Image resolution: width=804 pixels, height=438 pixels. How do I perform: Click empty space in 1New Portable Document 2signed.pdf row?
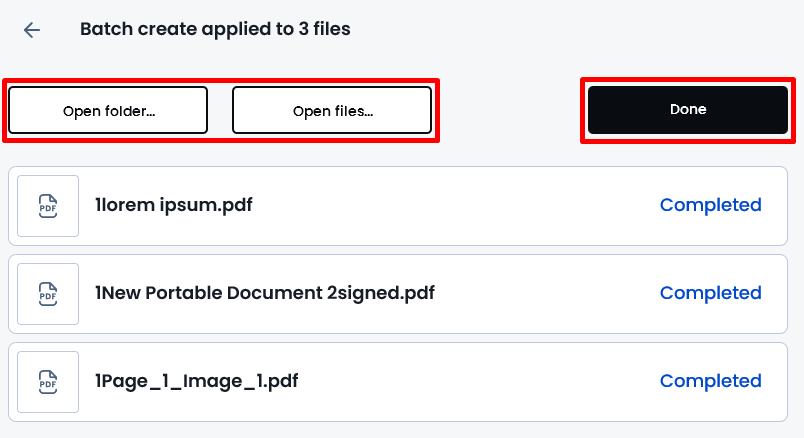544,294
